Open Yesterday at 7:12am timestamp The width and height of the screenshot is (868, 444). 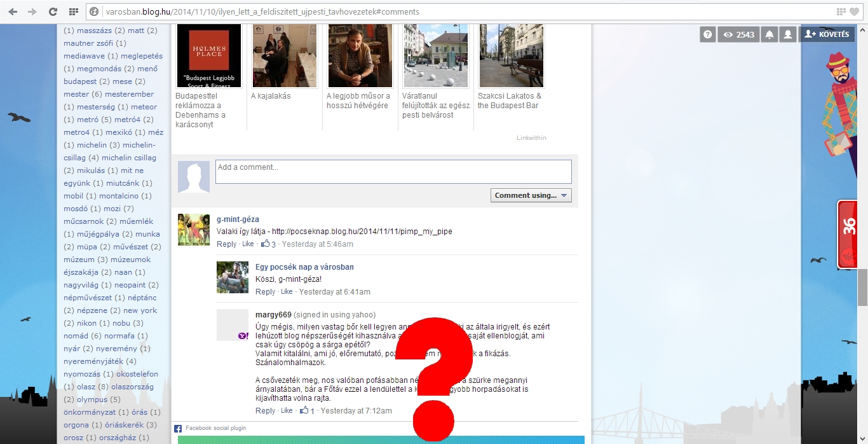[356, 411]
